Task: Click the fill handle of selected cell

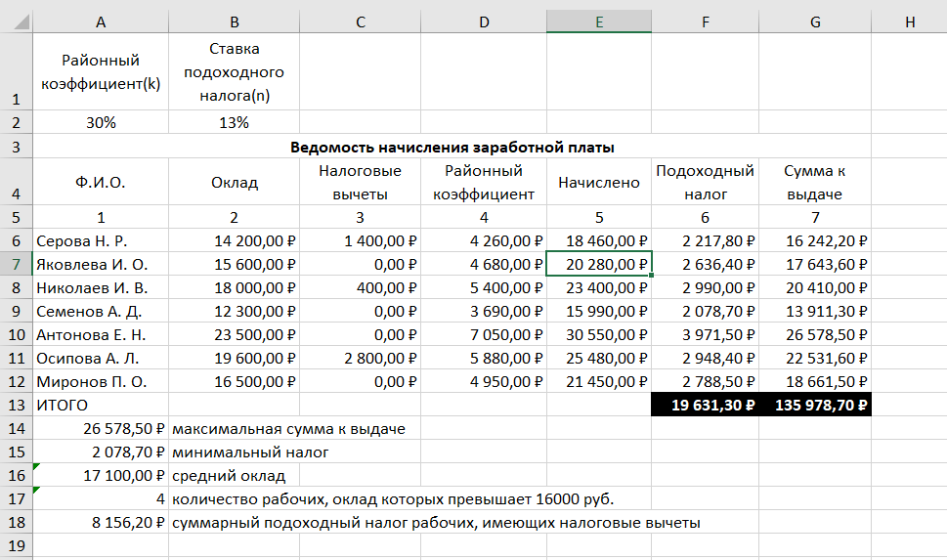Action: tap(651, 276)
